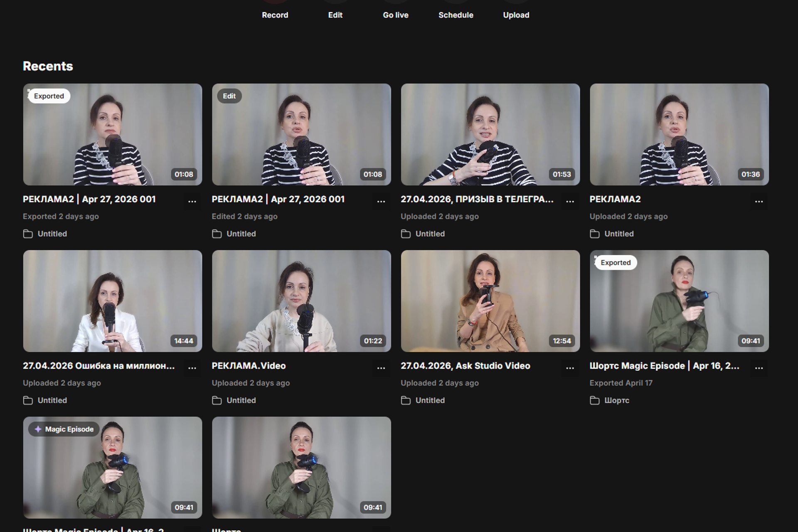The image size is (798, 532).
Task: Select the title РЕКЛАМА2 | Apr 27, 2026 001 exported 2 days ago
Action: (x=89, y=199)
